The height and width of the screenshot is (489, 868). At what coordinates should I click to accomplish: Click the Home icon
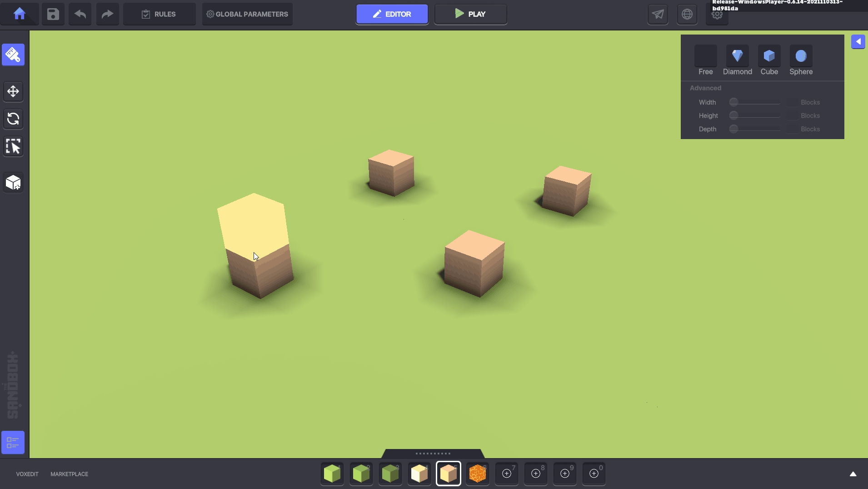[19, 14]
